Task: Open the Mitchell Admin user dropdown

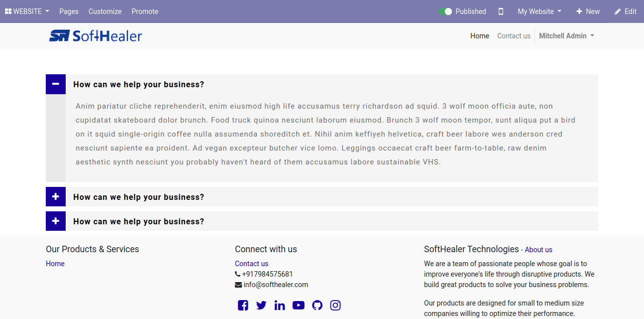Action: point(566,36)
